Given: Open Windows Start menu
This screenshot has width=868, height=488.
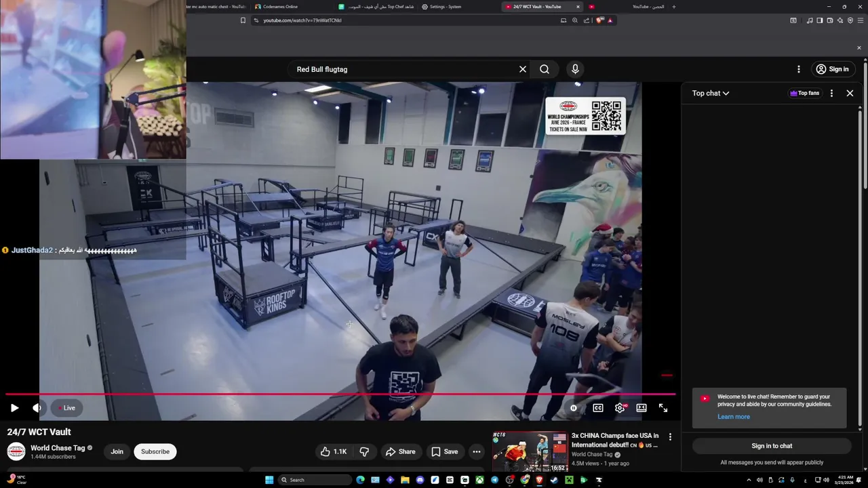Looking at the screenshot, I should (269, 480).
